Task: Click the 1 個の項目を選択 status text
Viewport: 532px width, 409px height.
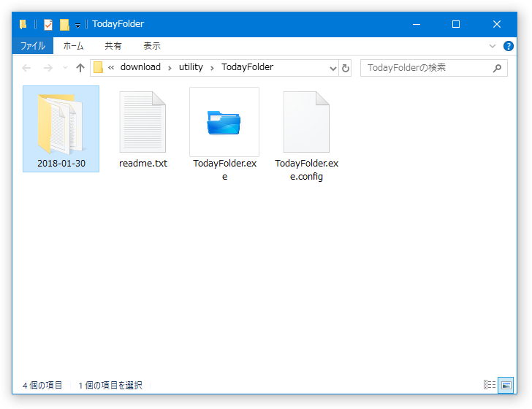Action: tap(110, 385)
